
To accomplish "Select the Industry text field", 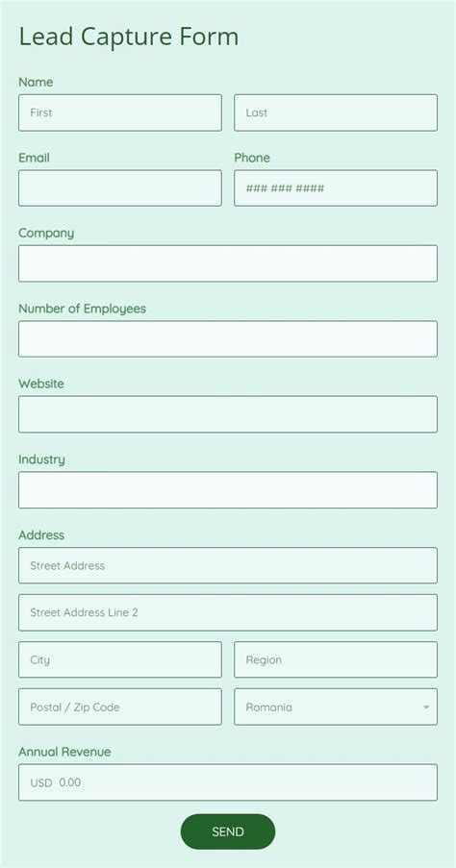I will (228, 490).
